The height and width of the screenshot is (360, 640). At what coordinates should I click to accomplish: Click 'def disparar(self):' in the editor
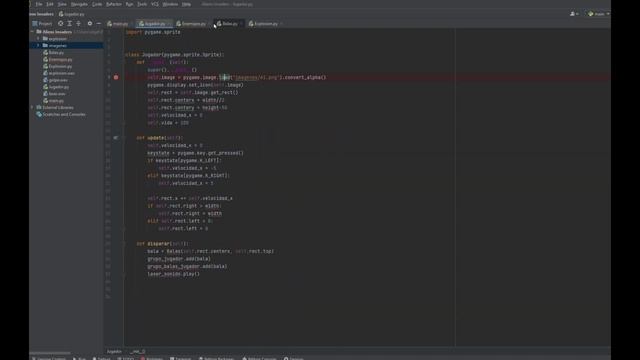(x=162, y=244)
